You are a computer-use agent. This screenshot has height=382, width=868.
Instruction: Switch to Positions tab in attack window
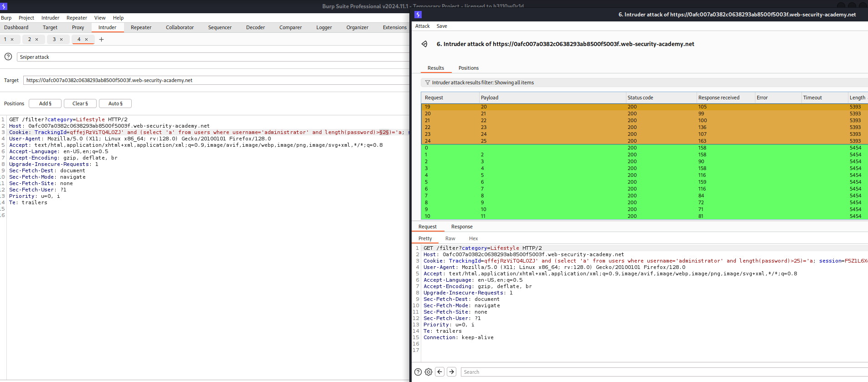pyautogui.click(x=469, y=68)
